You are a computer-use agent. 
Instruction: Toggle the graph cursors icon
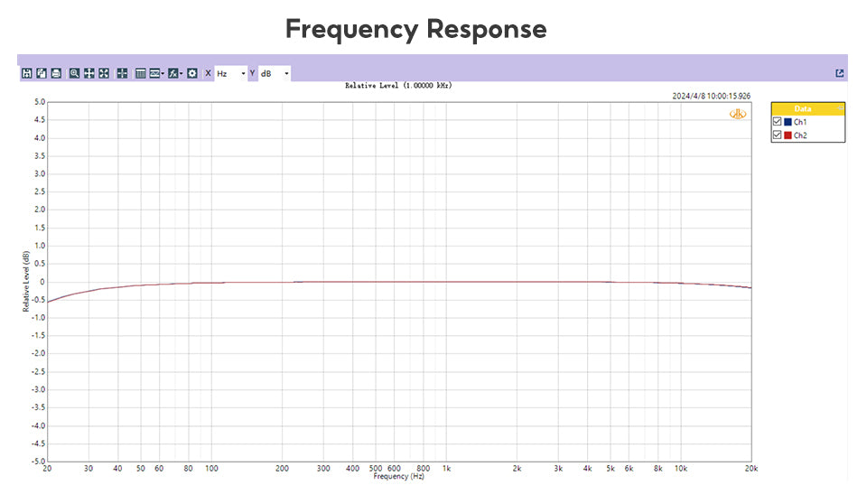coord(122,73)
